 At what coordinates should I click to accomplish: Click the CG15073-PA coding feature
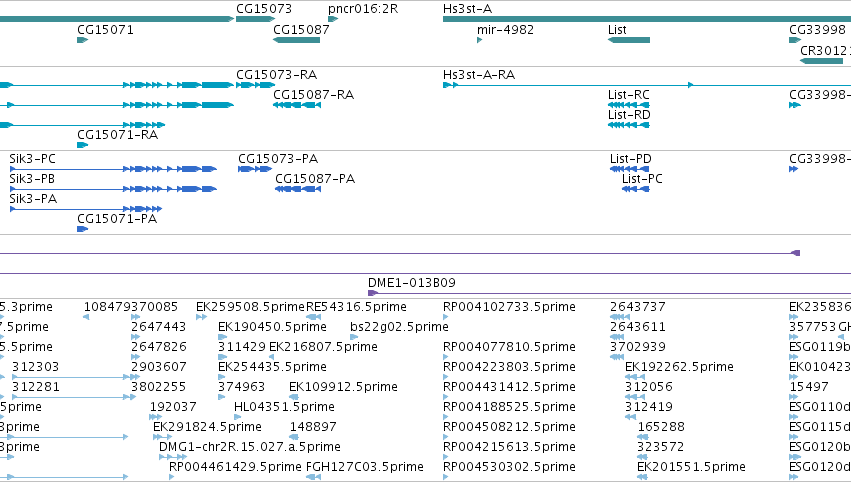pyautogui.click(x=255, y=169)
